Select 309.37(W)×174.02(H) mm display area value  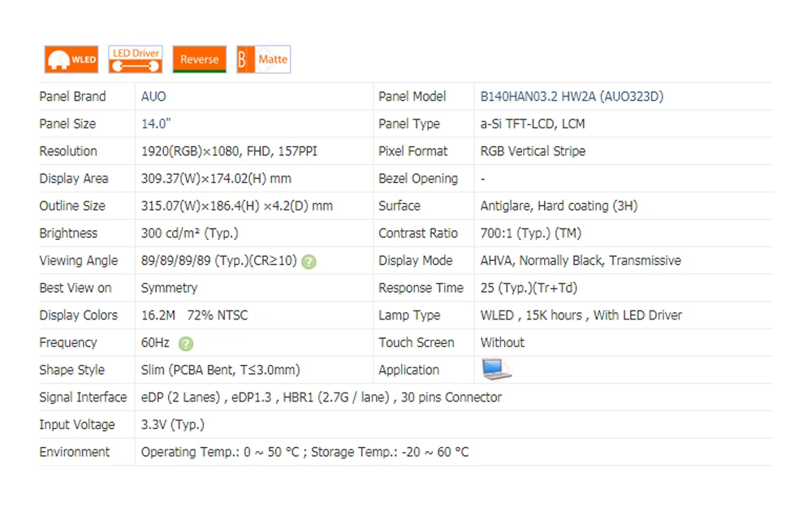[216, 179]
